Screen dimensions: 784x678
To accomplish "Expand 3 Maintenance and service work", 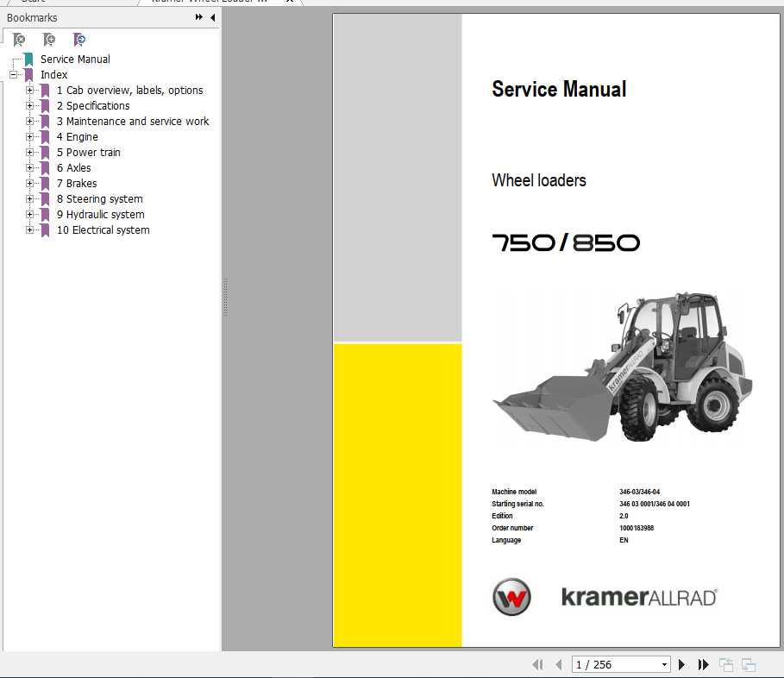I will (29, 122).
